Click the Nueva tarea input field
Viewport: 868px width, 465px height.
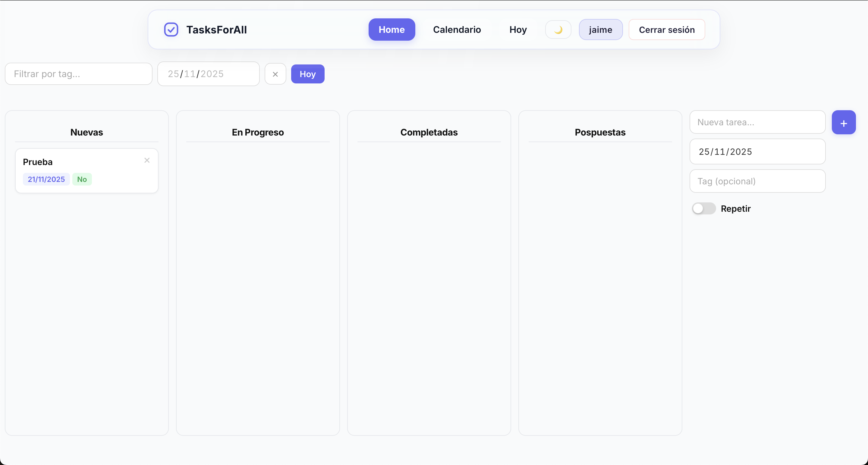click(x=757, y=122)
